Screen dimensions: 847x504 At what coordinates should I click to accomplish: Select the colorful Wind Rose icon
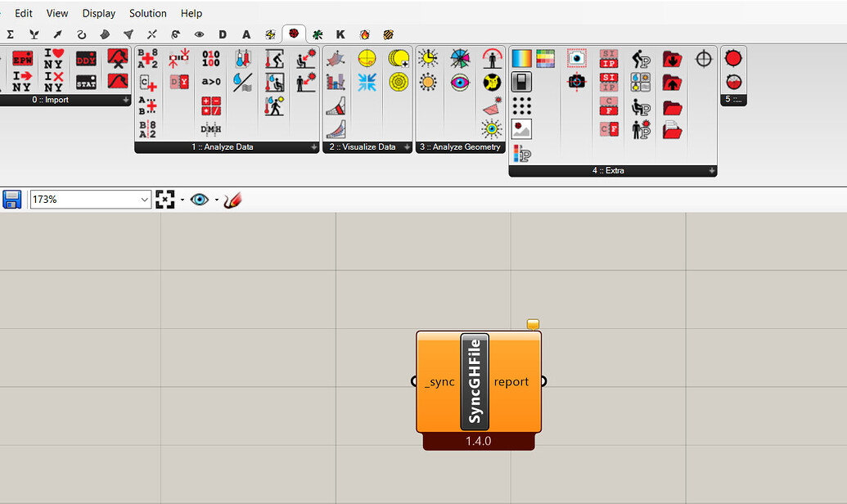coord(461,56)
